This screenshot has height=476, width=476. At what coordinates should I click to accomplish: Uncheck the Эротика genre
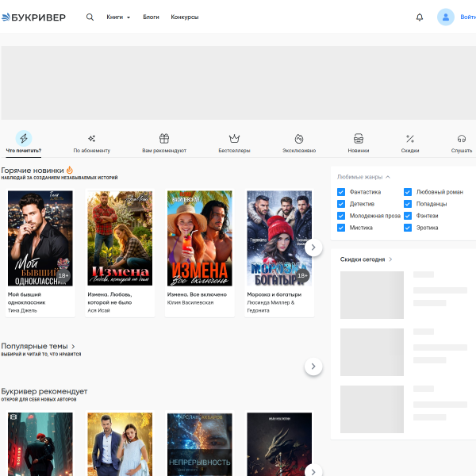coord(408,228)
